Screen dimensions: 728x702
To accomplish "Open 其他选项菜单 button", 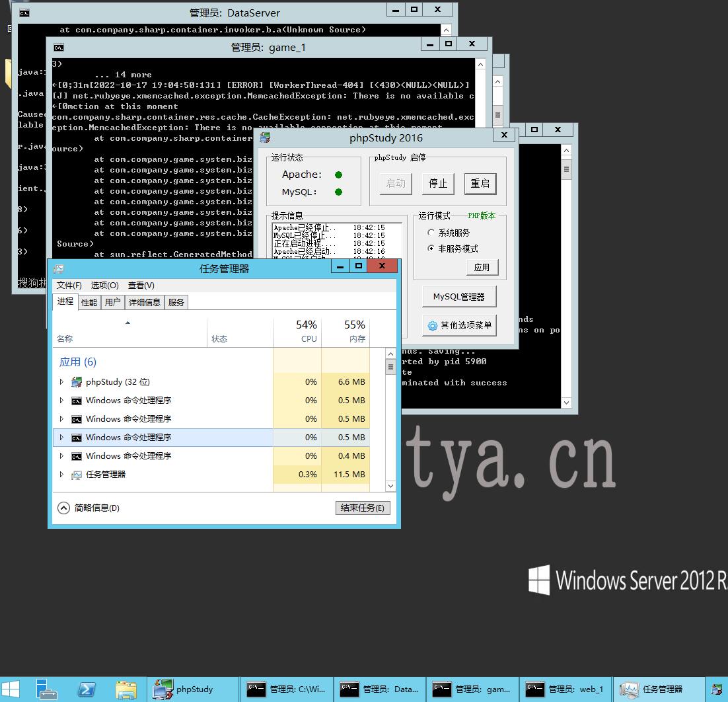I will [x=458, y=326].
